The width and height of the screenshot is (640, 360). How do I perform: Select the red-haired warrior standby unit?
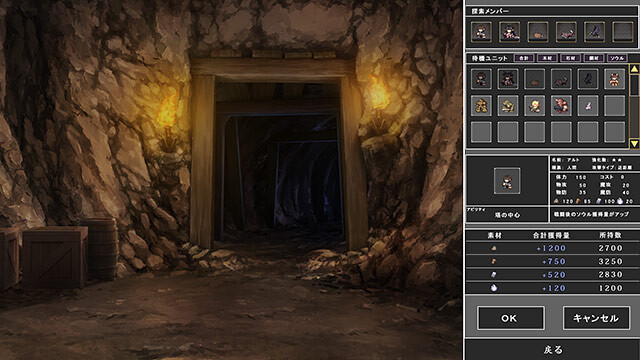click(561, 106)
